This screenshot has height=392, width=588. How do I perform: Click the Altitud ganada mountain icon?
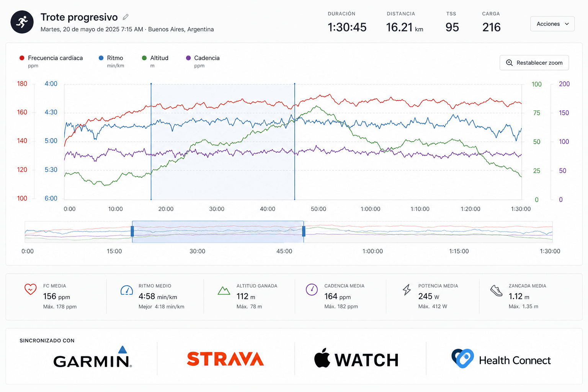(x=224, y=291)
